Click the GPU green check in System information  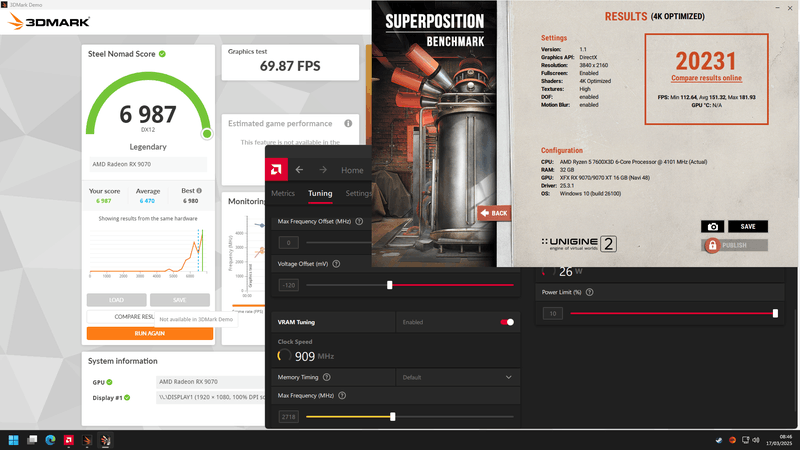pyautogui.click(x=110, y=382)
